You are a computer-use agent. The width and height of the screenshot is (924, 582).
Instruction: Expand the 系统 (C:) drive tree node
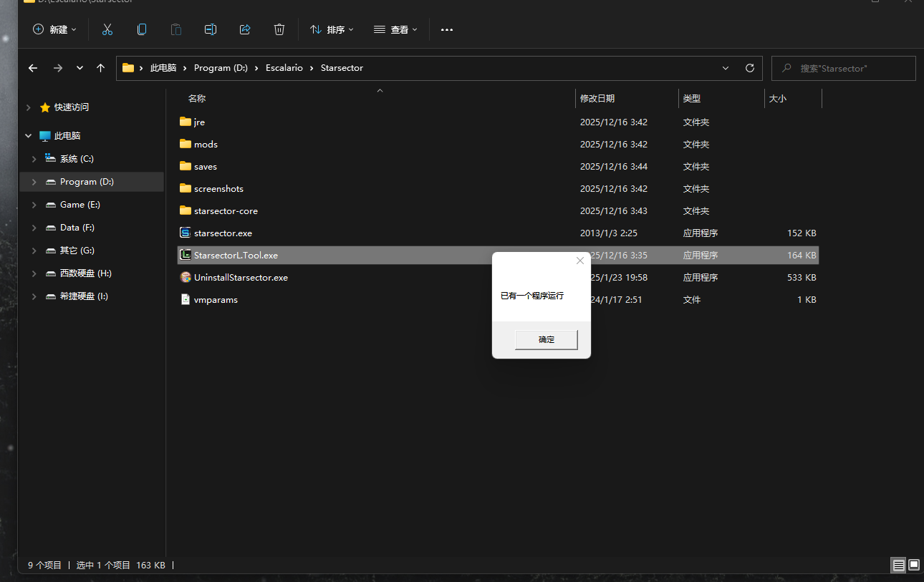(x=34, y=159)
